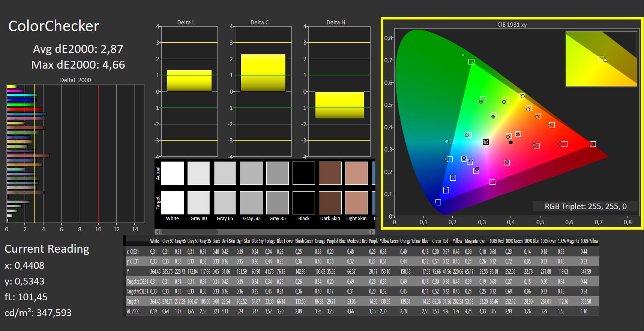The height and width of the screenshot is (331, 644).
Task: Click the 100% Green column header
Action: 513,241
